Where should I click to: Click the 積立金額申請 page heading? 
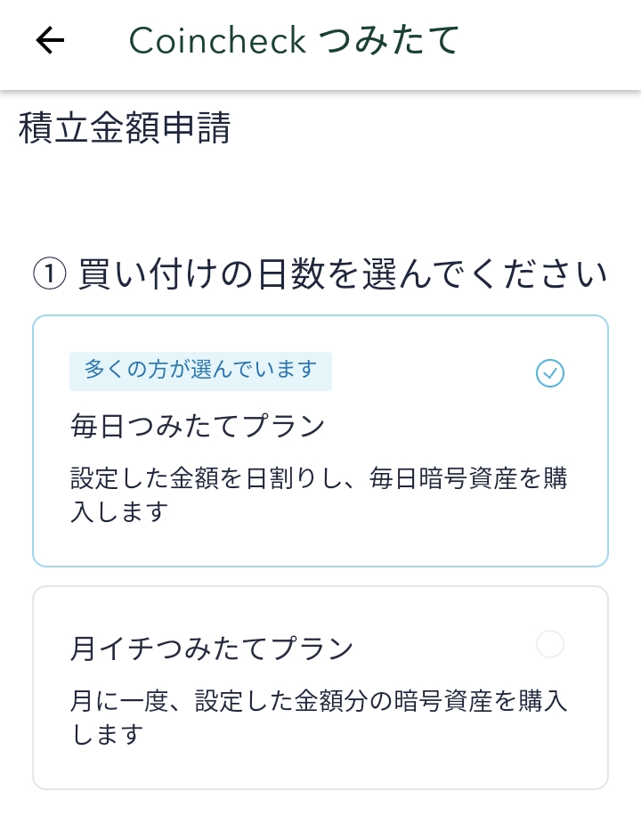[x=125, y=129]
